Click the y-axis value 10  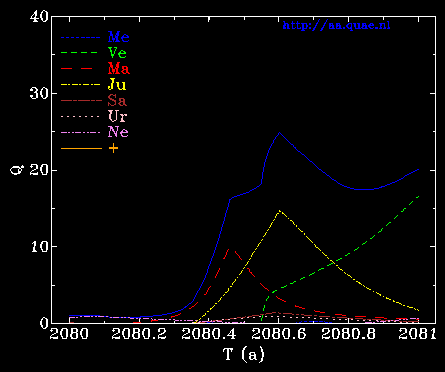39,247
